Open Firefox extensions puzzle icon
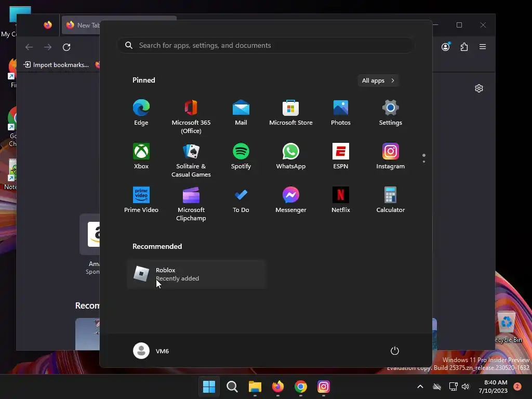532x399 pixels. 464,47
